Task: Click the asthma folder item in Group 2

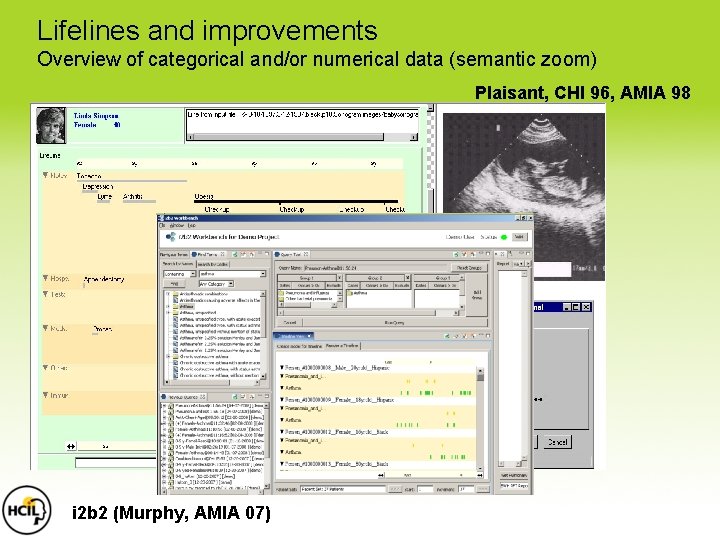Action: tap(358, 292)
